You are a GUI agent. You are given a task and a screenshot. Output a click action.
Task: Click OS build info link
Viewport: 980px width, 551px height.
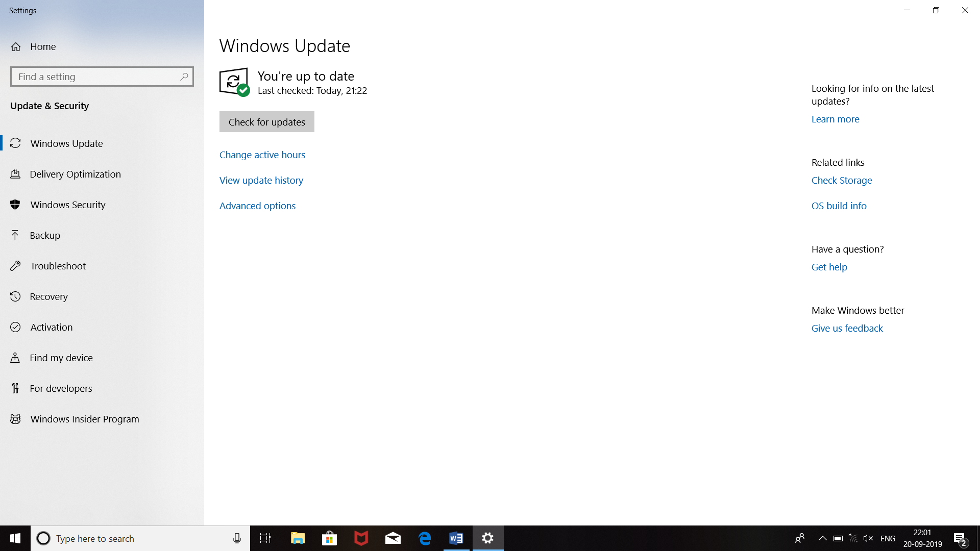tap(839, 205)
